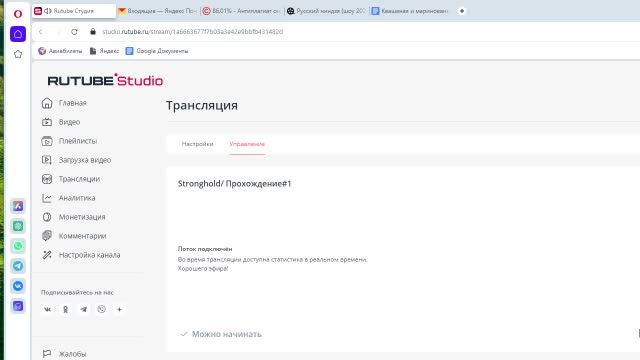Follow Rutube on VK social button
Screen dimensions: 640x360
coord(47,309)
